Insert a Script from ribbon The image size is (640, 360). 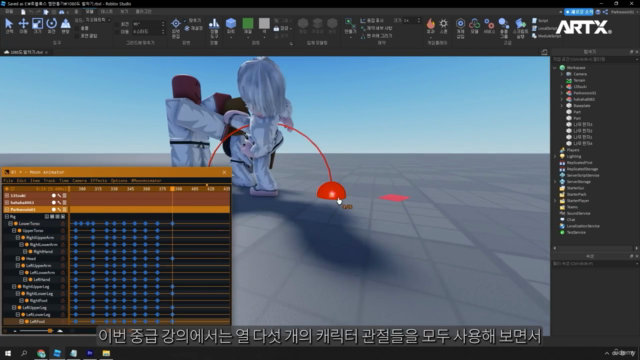(x=540, y=20)
